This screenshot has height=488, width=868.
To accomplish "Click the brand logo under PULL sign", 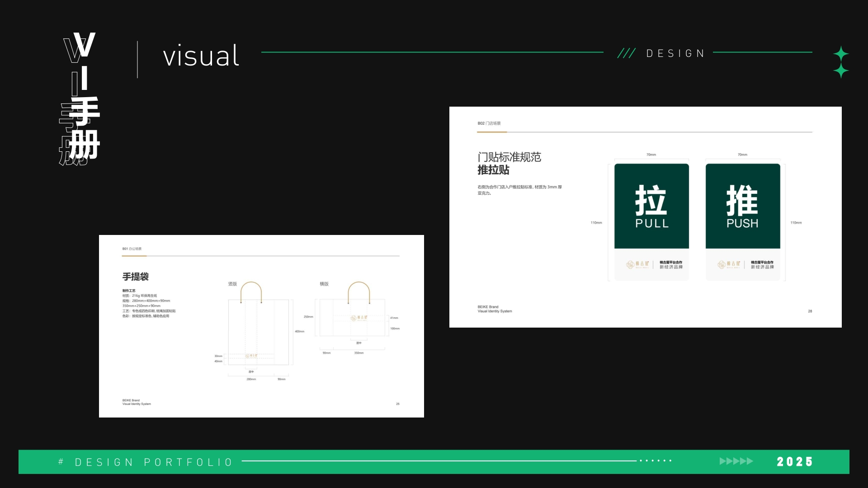I will [637, 264].
